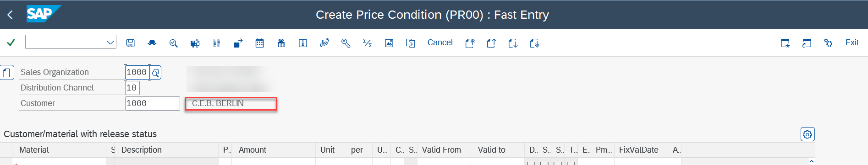Click the Exit button

pyautogui.click(x=852, y=43)
